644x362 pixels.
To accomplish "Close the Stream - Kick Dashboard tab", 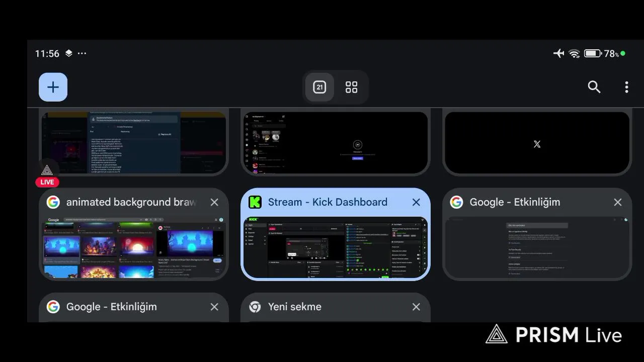I will (416, 202).
